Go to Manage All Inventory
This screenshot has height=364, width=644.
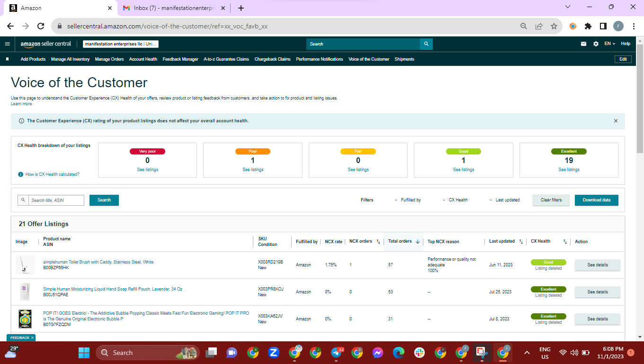[70, 59]
